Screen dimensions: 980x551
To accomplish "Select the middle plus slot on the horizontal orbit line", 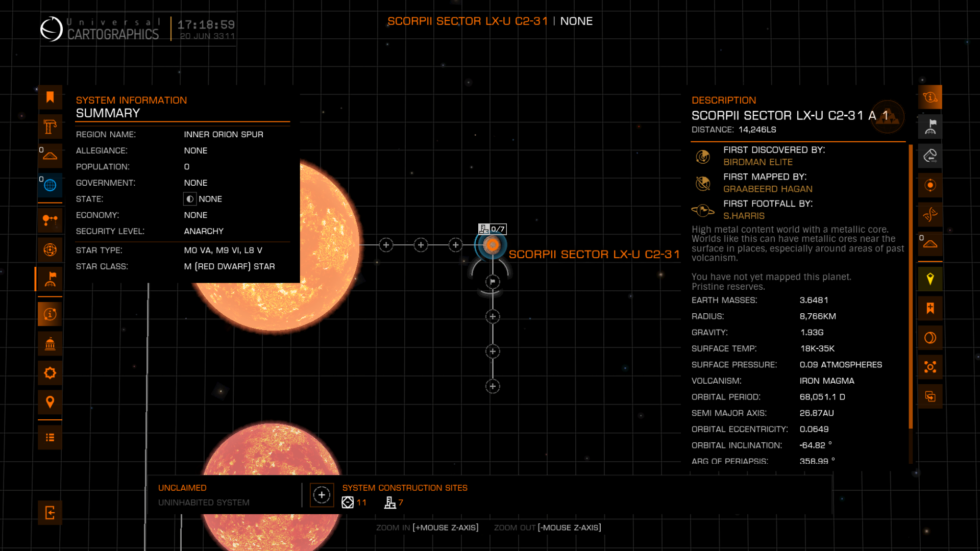I will pos(421,245).
